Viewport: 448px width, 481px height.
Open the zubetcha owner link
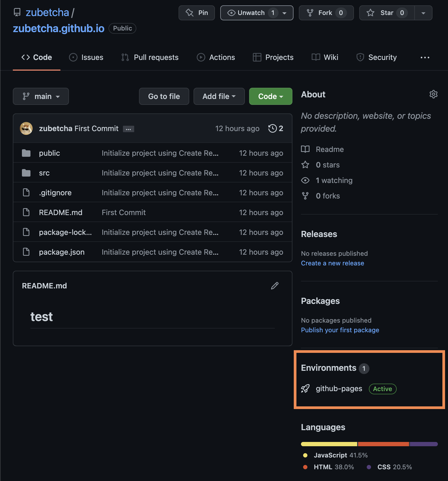47,12
